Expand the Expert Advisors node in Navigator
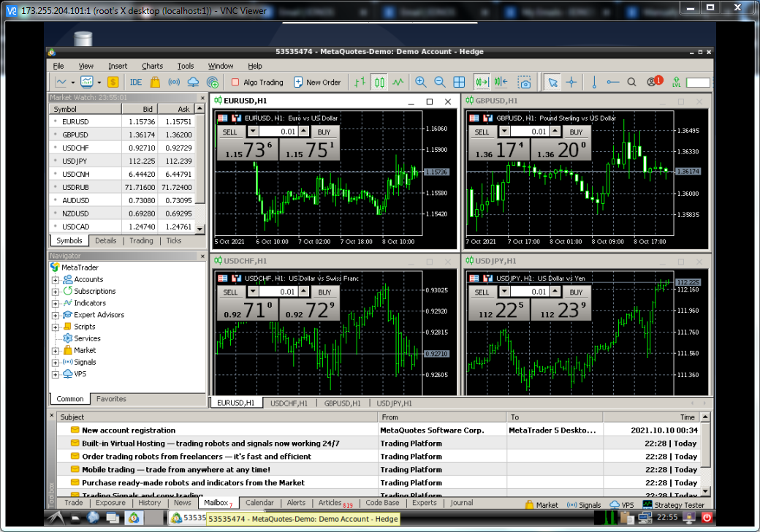This screenshot has height=532, width=760. (56, 316)
